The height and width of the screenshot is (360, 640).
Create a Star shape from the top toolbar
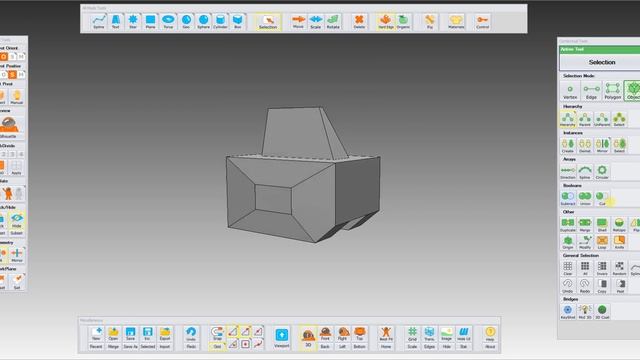coord(133,22)
